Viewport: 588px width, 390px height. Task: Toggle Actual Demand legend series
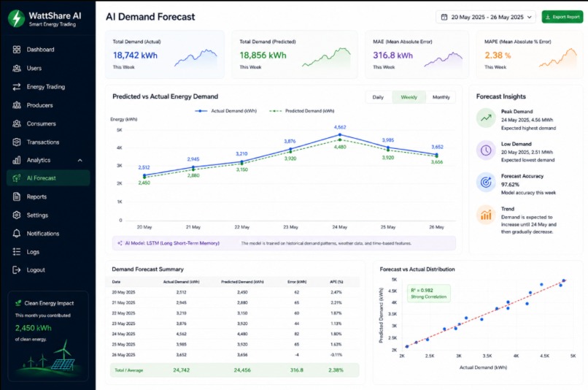click(225, 111)
